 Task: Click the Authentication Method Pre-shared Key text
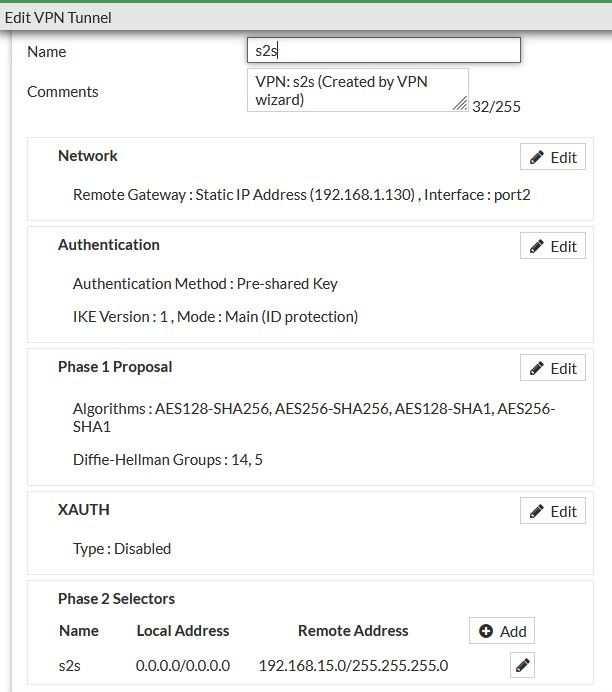click(205, 284)
